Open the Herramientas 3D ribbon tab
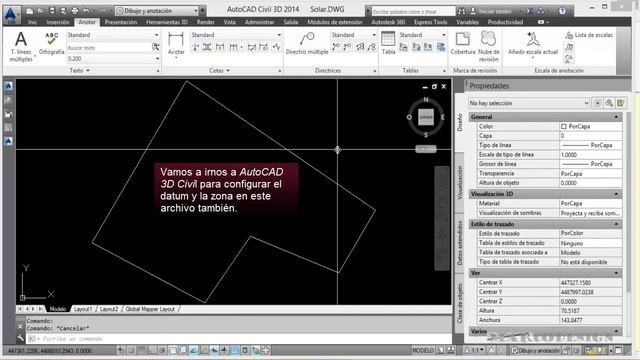 tap(167, 22)
